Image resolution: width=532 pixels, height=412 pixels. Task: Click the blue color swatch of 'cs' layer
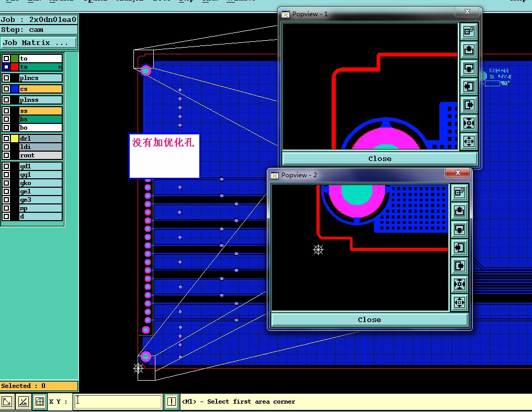tap(15, 89)
